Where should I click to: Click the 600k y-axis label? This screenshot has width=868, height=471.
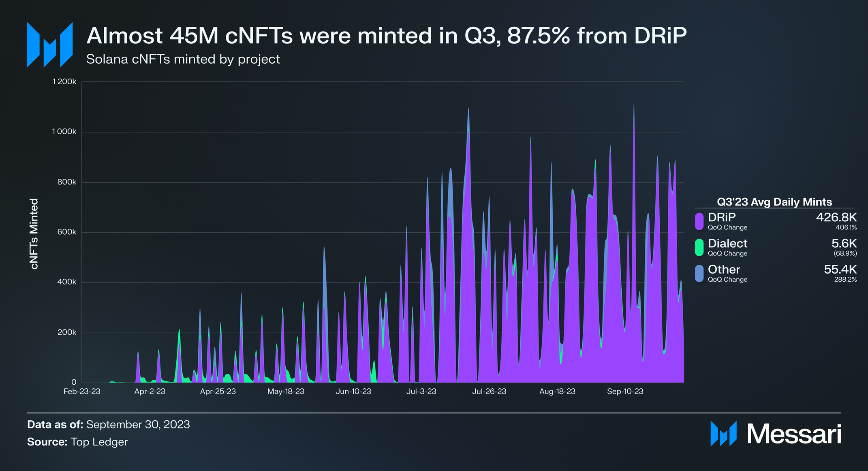click(67, 232)
